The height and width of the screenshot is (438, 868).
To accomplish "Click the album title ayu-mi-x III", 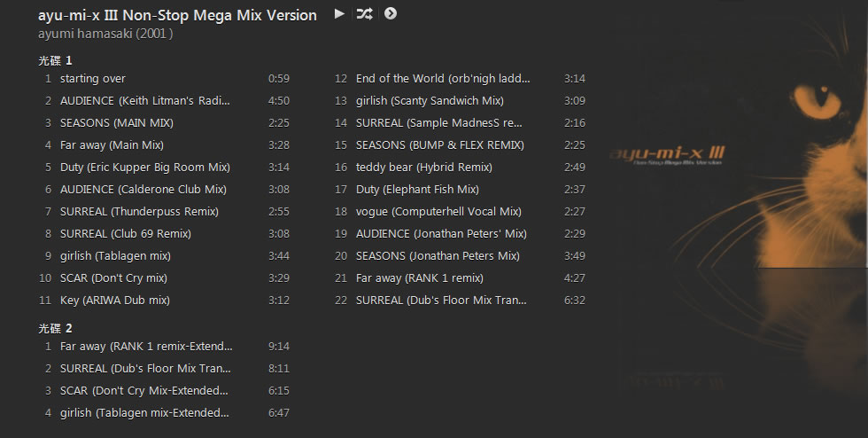I will (x=177, y=15).
